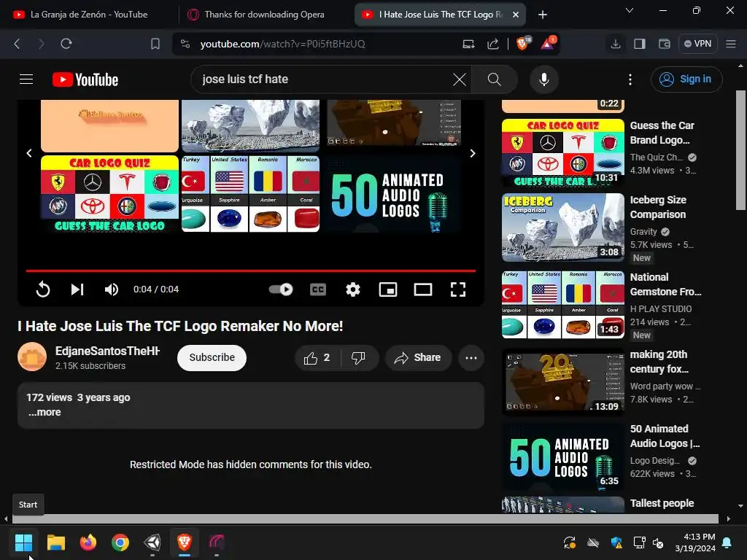The width and height of the screenshot is (747, 560).
Task: Share this page link icon
Action: pyautogui.click(x=492, y=44)
